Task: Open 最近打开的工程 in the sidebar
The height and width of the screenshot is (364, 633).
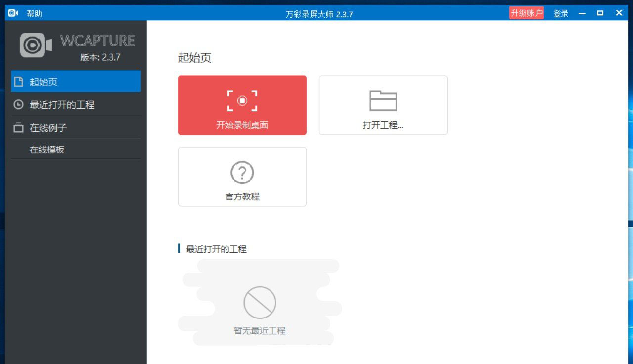Action: pos(76,105)
